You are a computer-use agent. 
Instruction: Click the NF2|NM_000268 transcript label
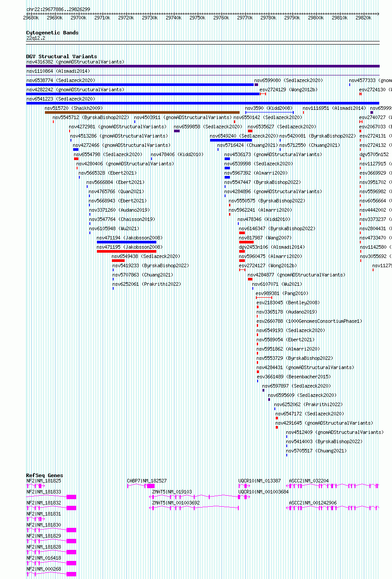[x=44, y=569]
